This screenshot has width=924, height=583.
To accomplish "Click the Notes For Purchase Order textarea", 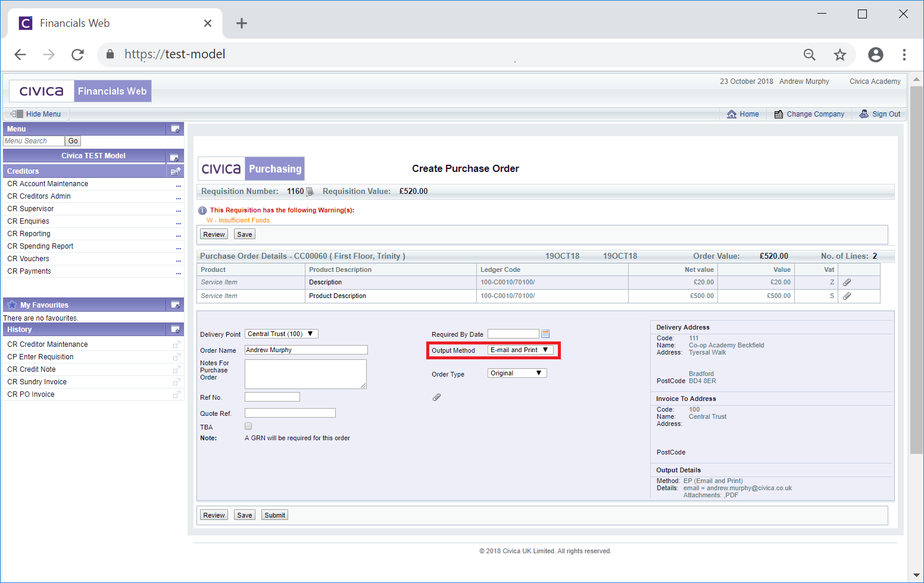I will (x=305, y=374).
